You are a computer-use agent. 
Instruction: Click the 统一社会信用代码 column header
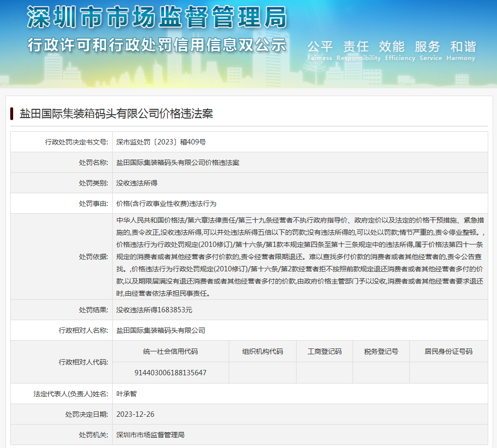[x=171, y=351]
